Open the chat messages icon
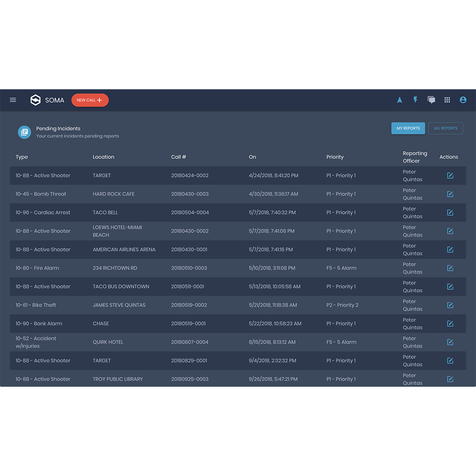 coord(431,100)
